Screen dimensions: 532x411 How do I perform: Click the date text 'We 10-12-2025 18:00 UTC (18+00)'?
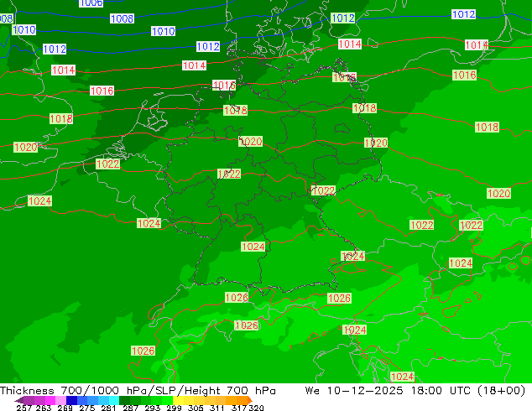(415, 391)
